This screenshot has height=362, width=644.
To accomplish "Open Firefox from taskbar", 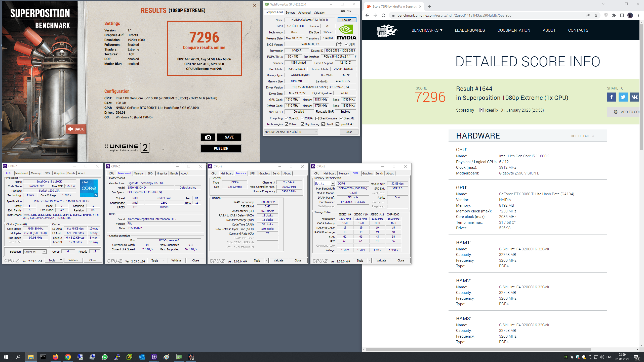I will [55, 357].
